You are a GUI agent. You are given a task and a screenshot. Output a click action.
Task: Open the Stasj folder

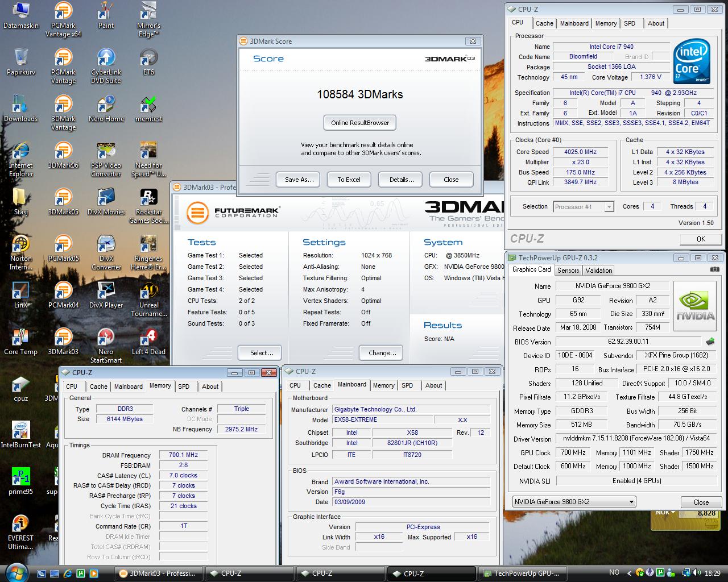click(21, 202)
